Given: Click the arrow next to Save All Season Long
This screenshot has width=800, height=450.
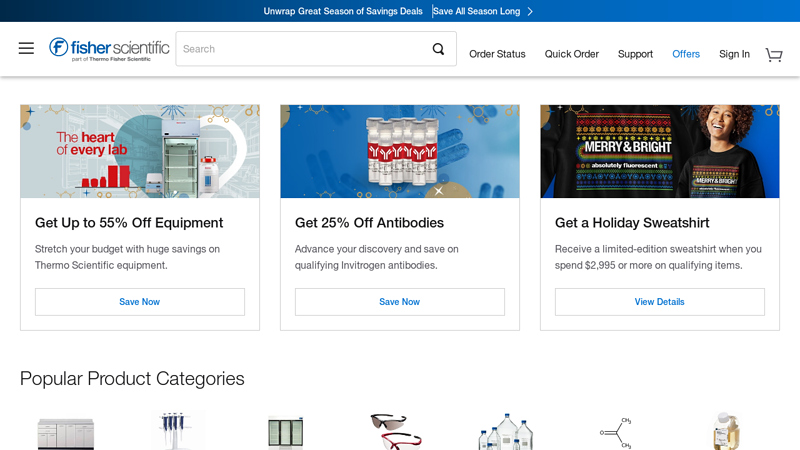Looking at the screenshot, I should click(x=530, y=11).
